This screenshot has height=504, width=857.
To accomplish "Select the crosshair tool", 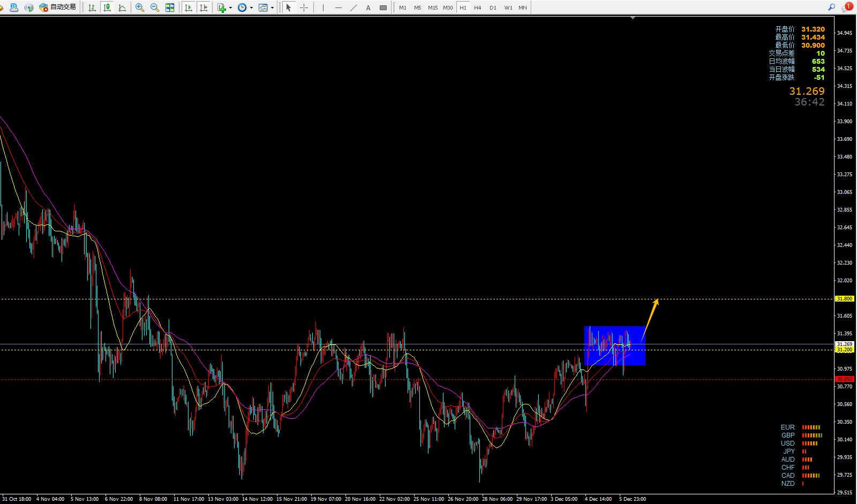I will tap(304, 7).
